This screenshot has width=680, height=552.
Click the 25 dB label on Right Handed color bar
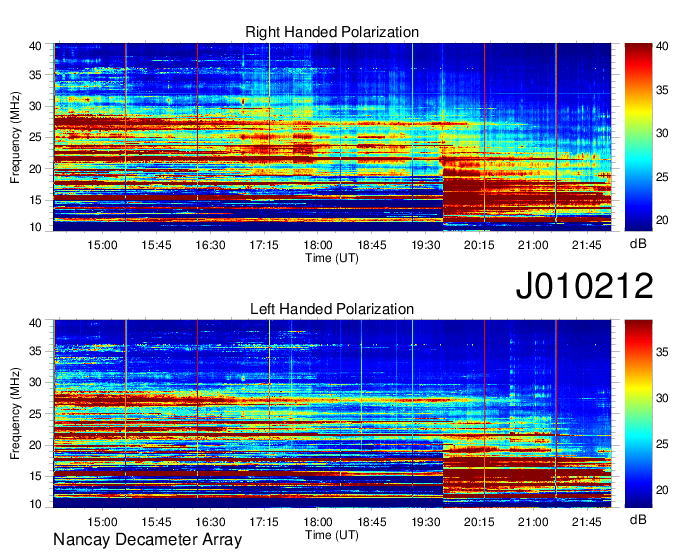[x=662, y=177]
